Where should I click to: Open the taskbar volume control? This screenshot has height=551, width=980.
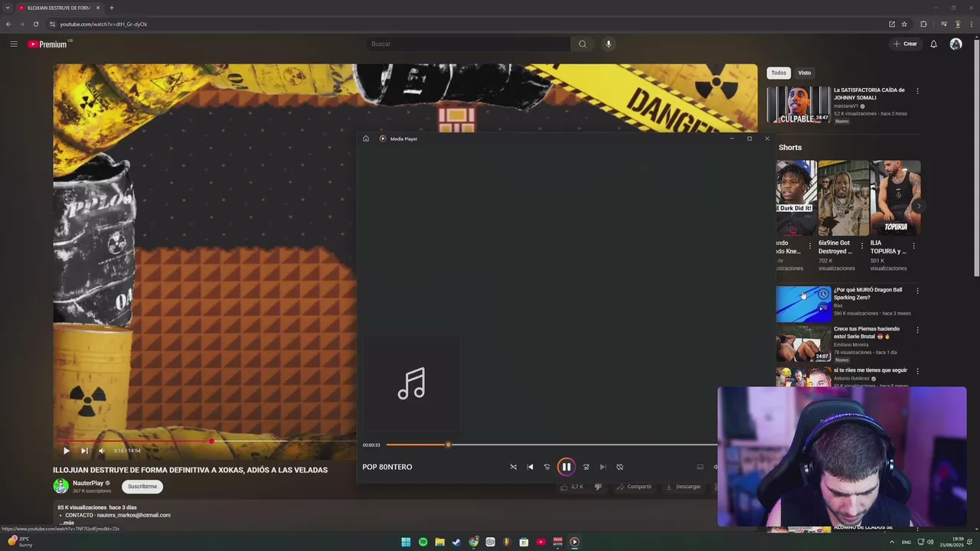point(930,542)
